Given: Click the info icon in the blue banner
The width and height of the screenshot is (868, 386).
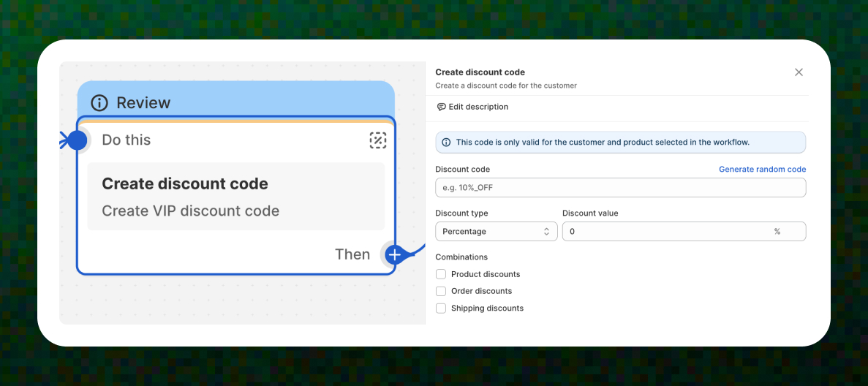Looking at the screenshot, I should [446, 143].
